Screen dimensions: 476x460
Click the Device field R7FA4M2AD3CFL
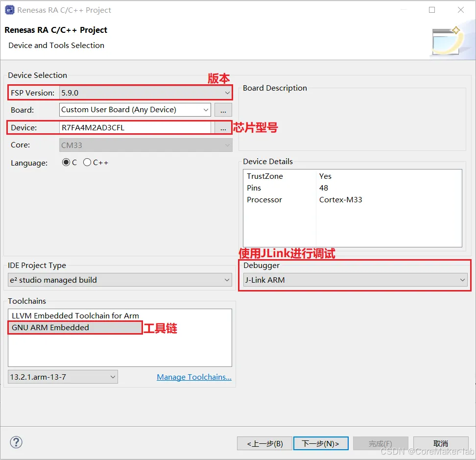[135, 127]
